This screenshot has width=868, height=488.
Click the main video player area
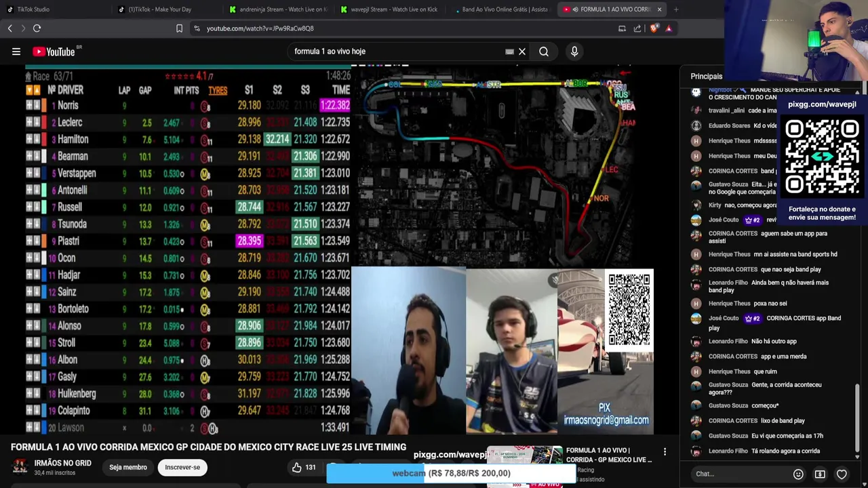339,251
